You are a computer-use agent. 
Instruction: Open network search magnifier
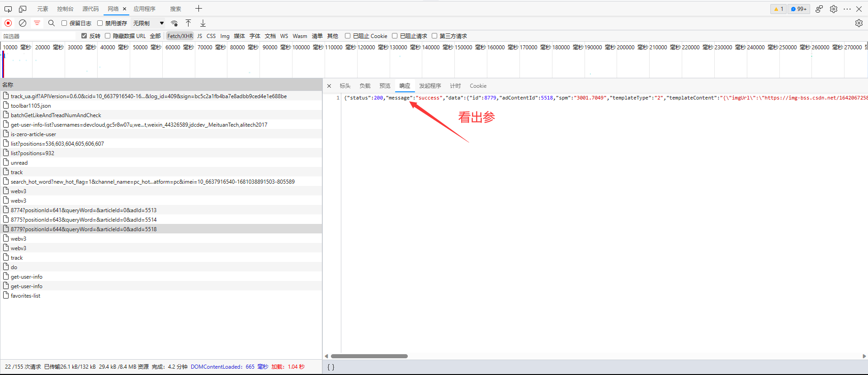click(x=52, y=23)
